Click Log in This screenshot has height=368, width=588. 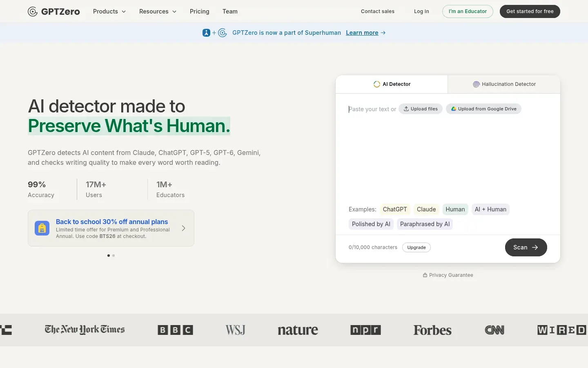pyautogui.click(x=421, y=11)
